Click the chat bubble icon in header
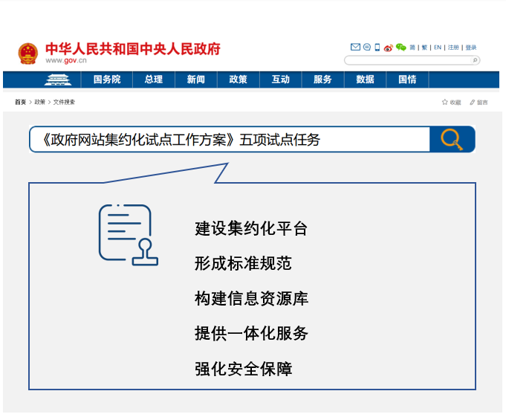Image resolution: width=506 pixels, height=420 pixels. pos(366,48)
